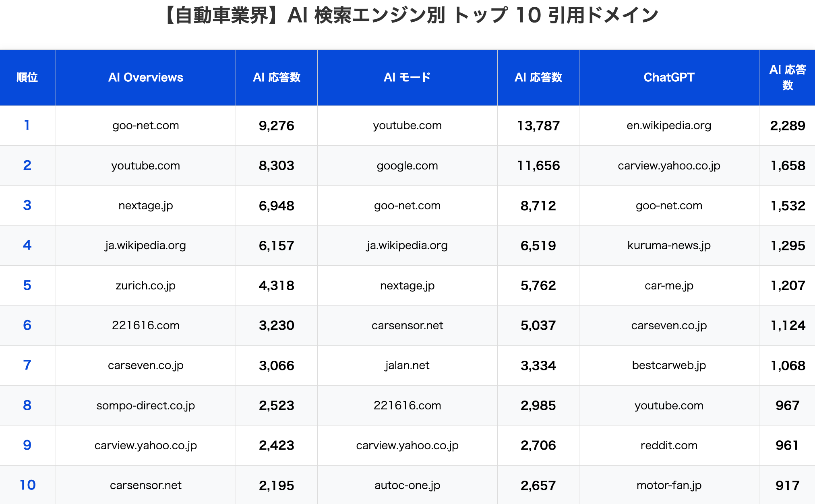
Task: Open kuruma-news.jp in ChatGPT column
Action: (669, 246)
